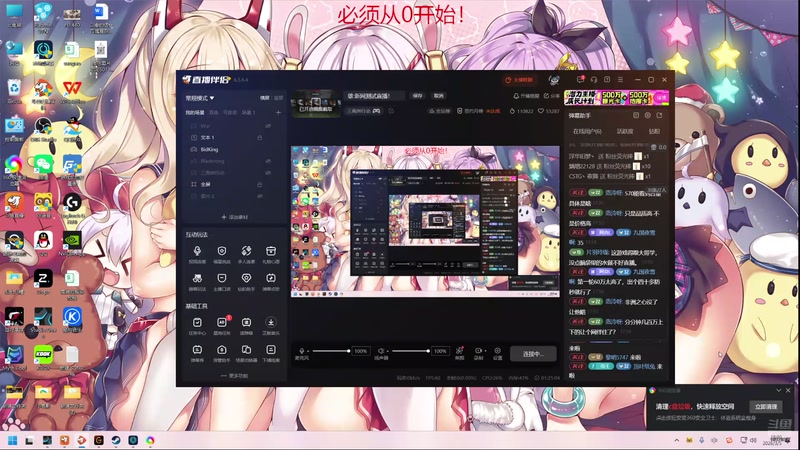Adjust the speaker volume slider
This screenshot has height=450, width=800.
(411, 351)
